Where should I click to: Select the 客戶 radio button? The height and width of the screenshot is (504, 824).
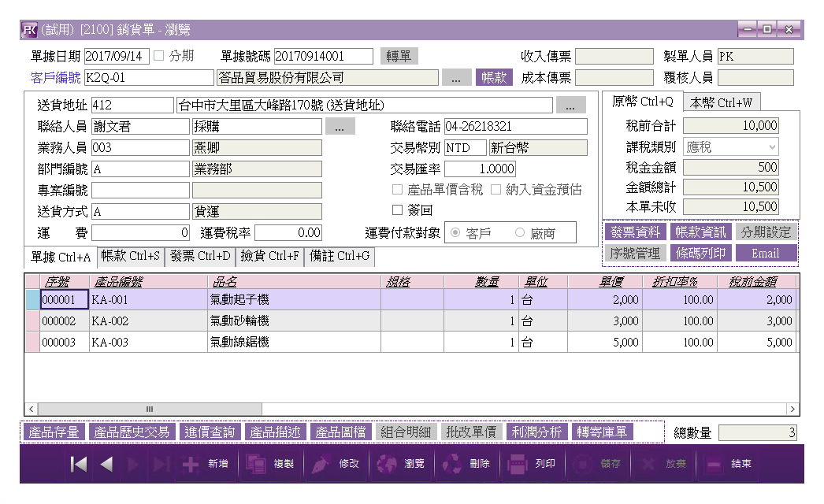tap(455, 232)
